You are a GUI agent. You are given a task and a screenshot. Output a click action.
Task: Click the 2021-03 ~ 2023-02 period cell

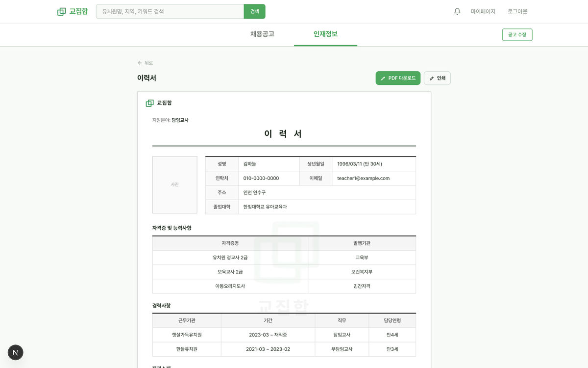[x=268, y=349]
